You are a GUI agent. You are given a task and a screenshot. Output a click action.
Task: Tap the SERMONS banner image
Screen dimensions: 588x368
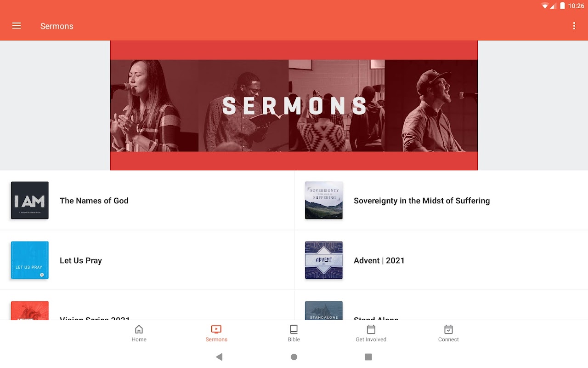294,105
